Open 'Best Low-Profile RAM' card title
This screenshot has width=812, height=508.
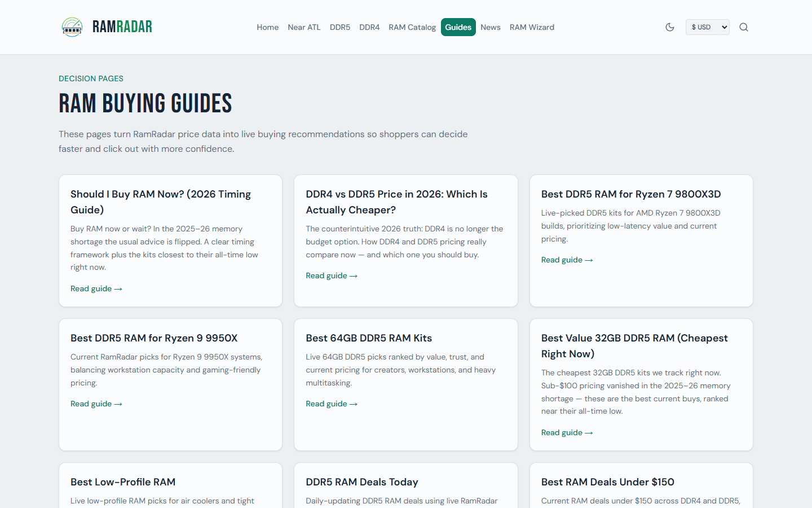point(123,482)
